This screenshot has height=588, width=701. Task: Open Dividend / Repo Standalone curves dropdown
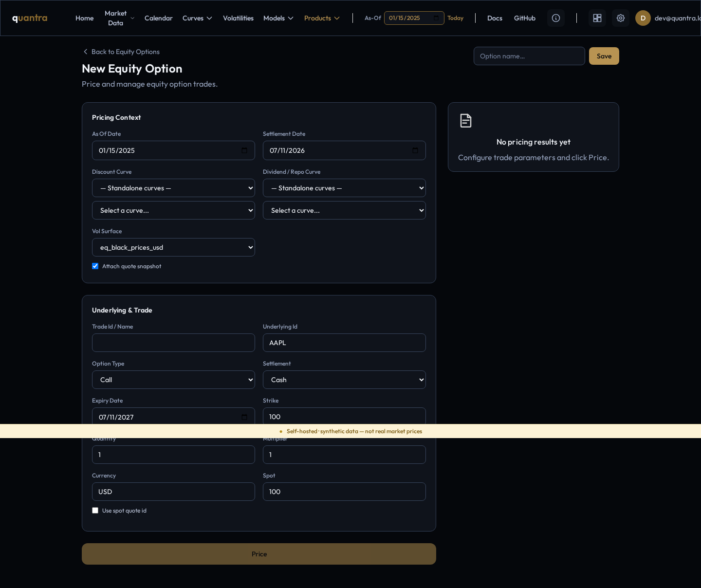(344, 188)
